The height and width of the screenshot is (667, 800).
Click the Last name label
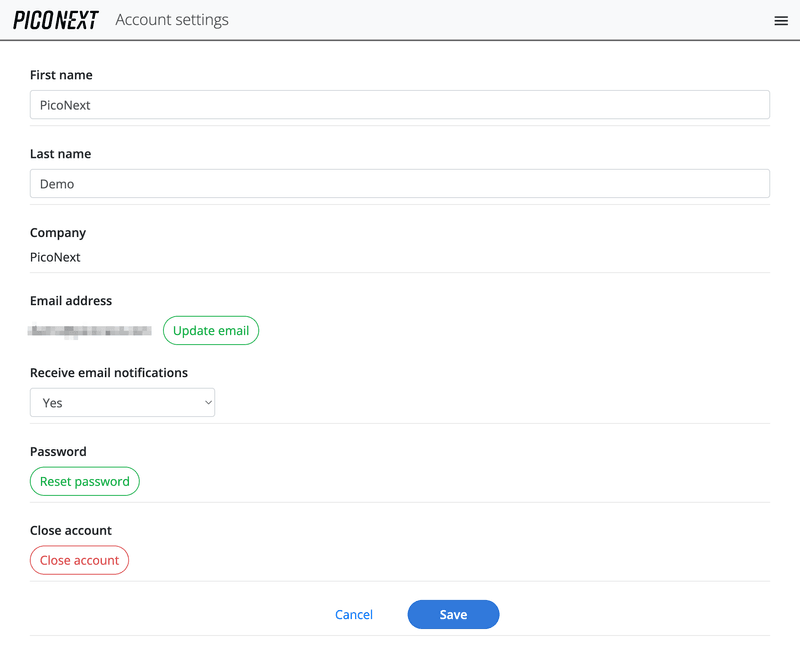60,154
